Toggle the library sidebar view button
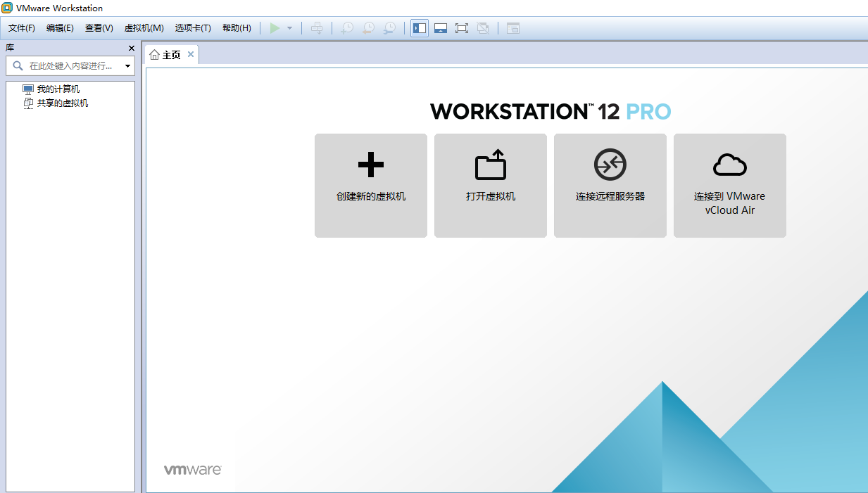 [420, 28]
